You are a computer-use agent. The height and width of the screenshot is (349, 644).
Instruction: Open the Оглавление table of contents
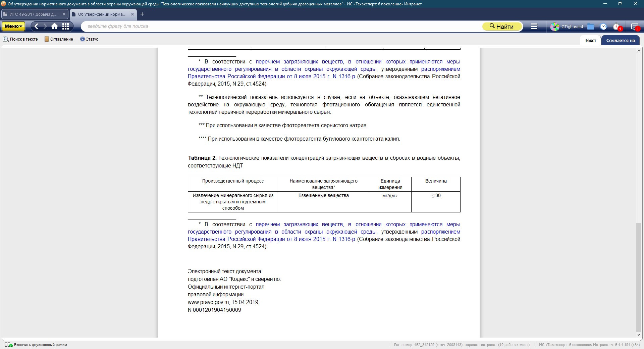(x=59, y=39)
